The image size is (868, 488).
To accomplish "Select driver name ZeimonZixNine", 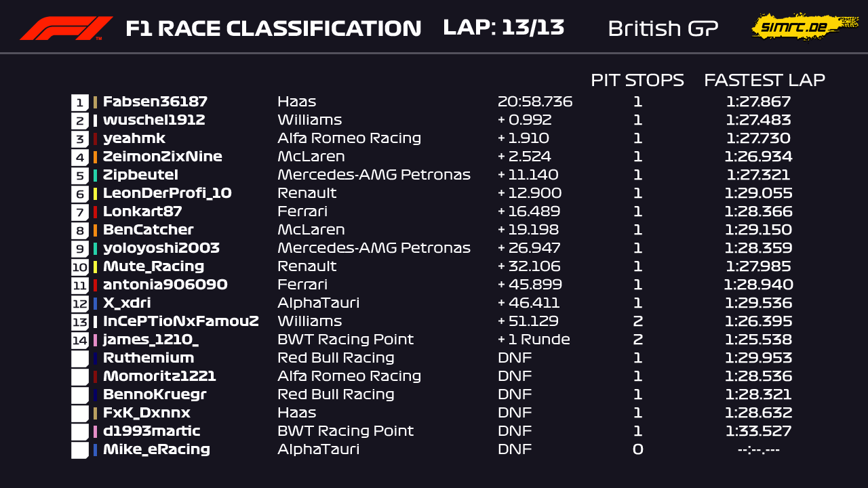I will (x=163, y=157).
